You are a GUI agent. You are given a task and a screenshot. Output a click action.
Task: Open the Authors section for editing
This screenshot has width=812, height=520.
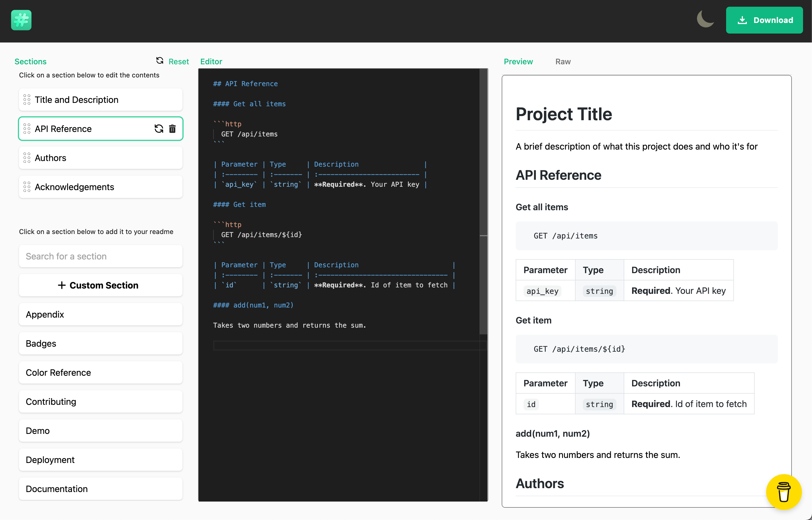101,158
